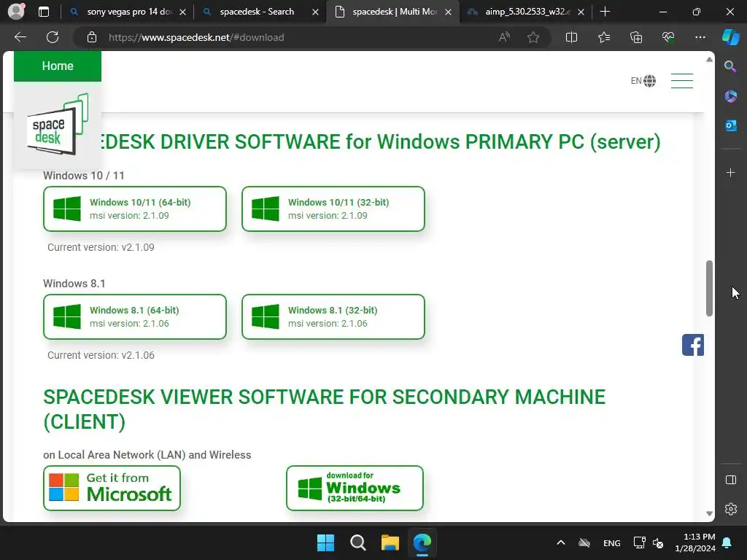This screenshot has width=747, height=560.
Task: Download Windows 8.1 (64-bit) driver
Action: (x=135, y=316)
